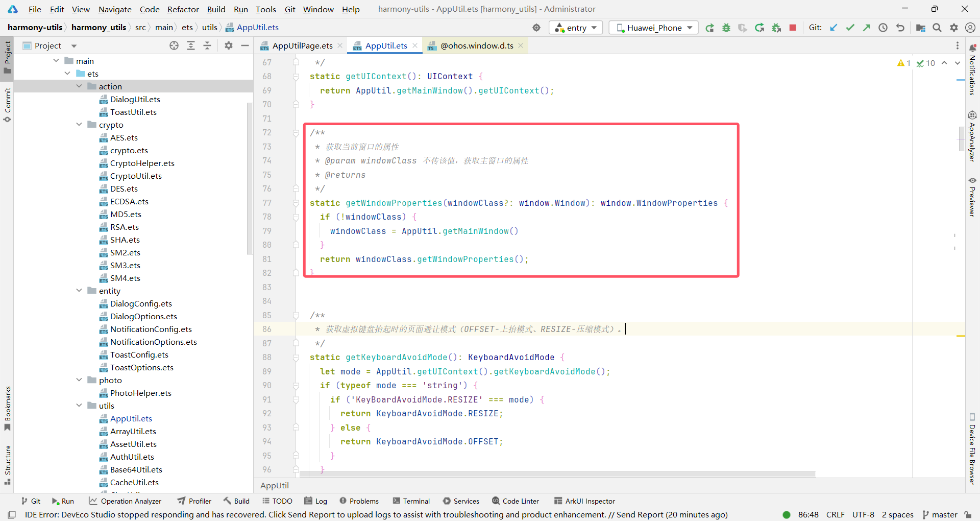The image size is (980, 521).
Task: Open Huawei_Phone device dropdown
Action: [653, 28]
